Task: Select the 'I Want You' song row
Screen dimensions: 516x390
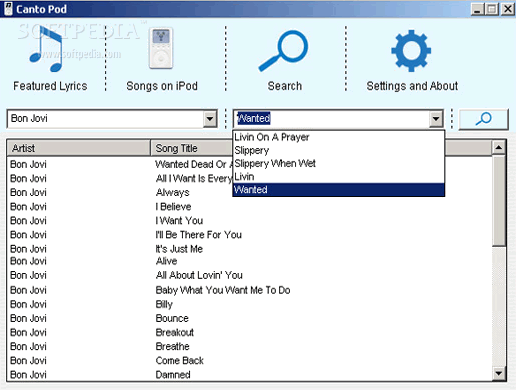Action: pos(249,221)
